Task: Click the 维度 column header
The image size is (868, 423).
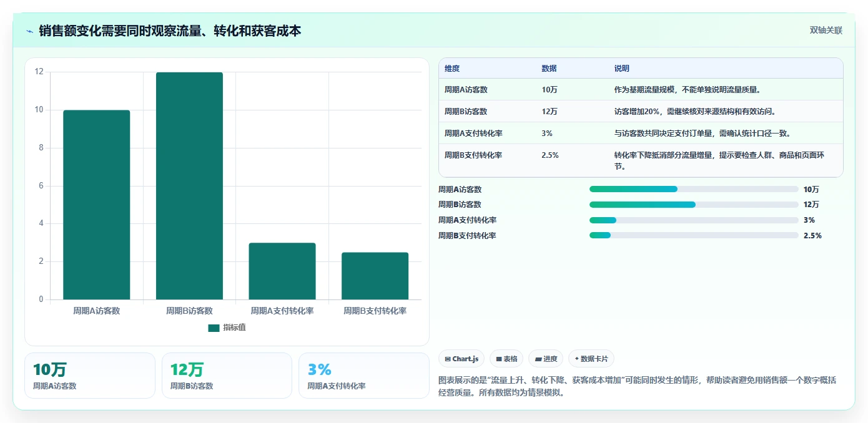Action: coord(452,69)
